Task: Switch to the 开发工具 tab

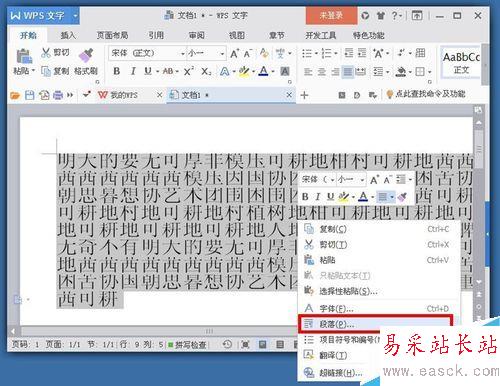Action: 321,35
